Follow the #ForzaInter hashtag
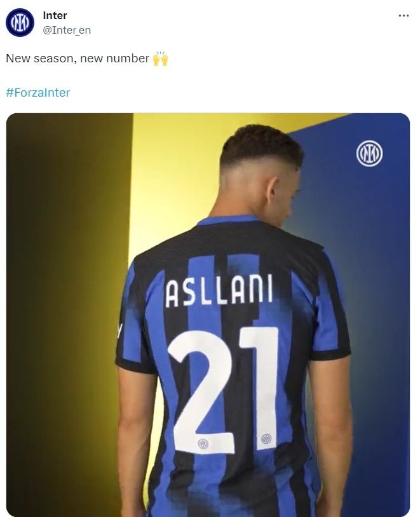The image size is (420, 517). coord(38,93)
